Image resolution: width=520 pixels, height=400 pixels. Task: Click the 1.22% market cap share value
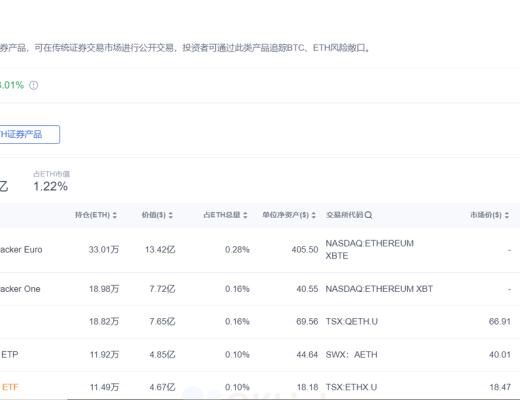[x=51, y=186]
